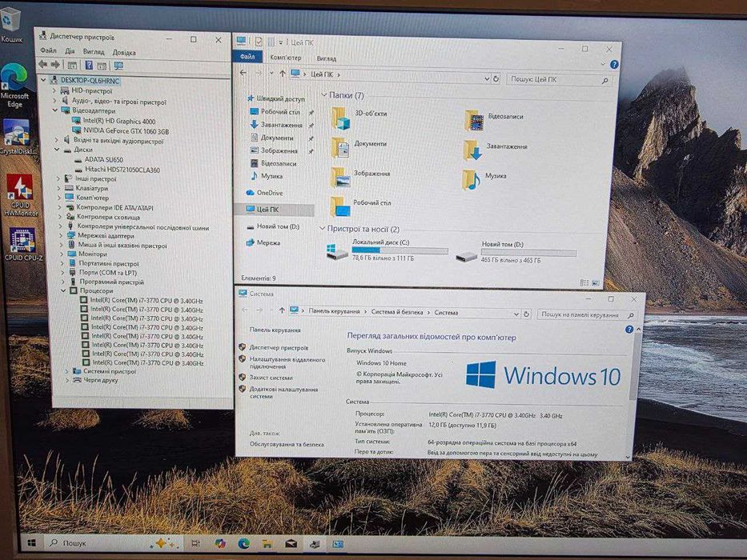Click Обслуговування та безпека link
This screenshot has height=560, width=747.
(287, 444)
